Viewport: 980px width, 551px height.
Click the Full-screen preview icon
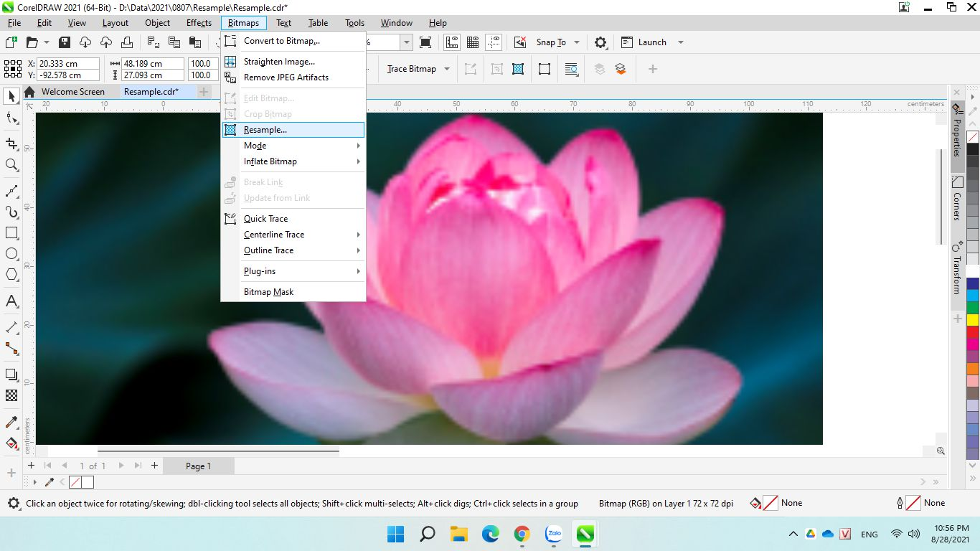click(x=425, y=42)
